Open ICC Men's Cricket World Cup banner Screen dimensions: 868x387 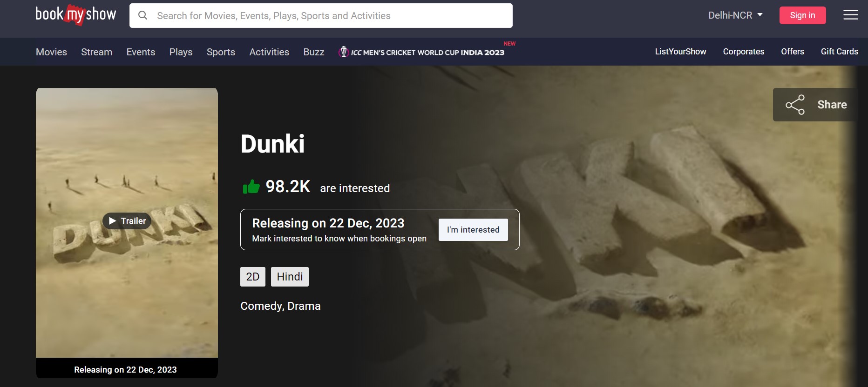pos(422,52)
